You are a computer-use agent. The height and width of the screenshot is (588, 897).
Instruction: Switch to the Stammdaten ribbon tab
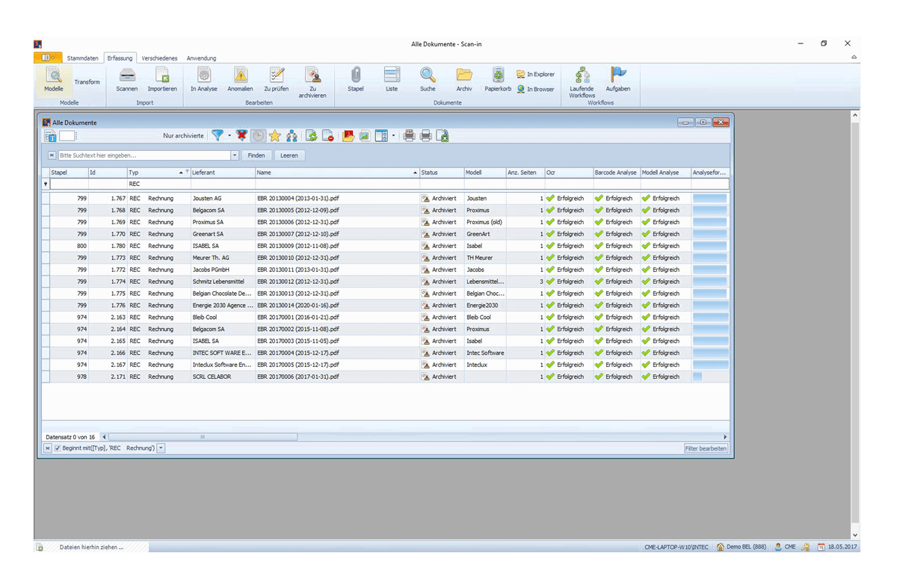[x=82, y=58]
